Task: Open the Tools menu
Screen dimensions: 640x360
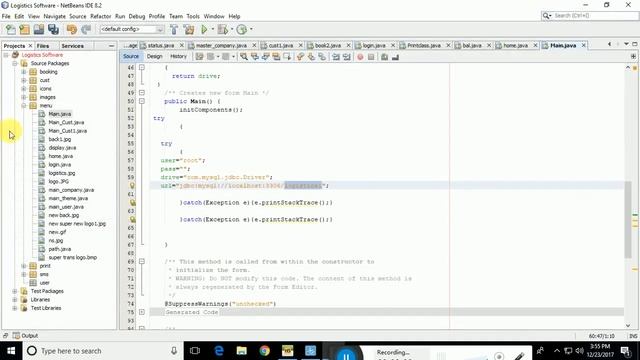Action: click(193, 16)
